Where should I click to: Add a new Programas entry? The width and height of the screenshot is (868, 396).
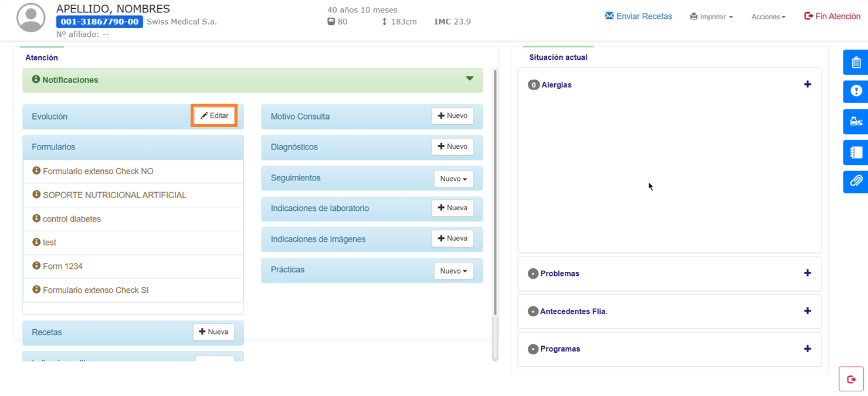coord(808,349)
